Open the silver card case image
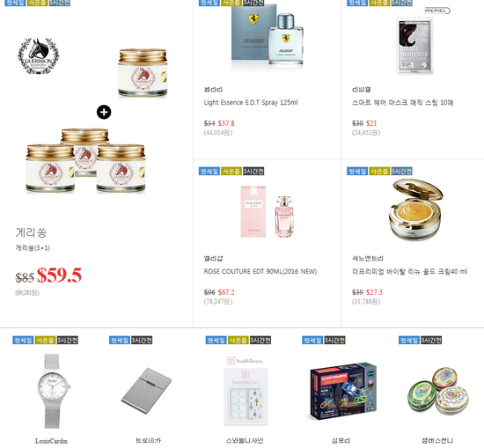Viewport: 484px width, 448px height. click(x=146, y=391)
